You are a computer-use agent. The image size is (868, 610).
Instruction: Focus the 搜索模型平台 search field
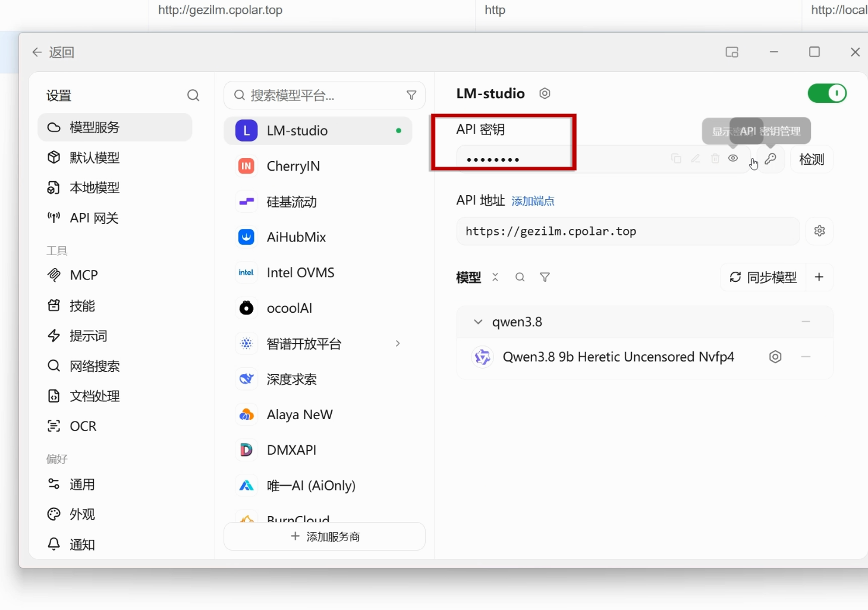coord(325,95)
